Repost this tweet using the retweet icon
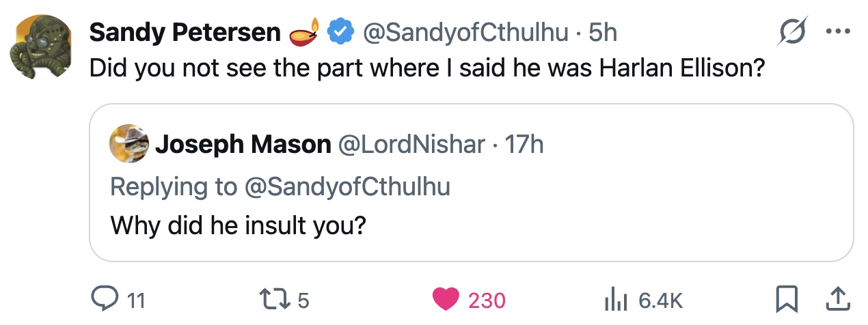 (x=272, y=300)
